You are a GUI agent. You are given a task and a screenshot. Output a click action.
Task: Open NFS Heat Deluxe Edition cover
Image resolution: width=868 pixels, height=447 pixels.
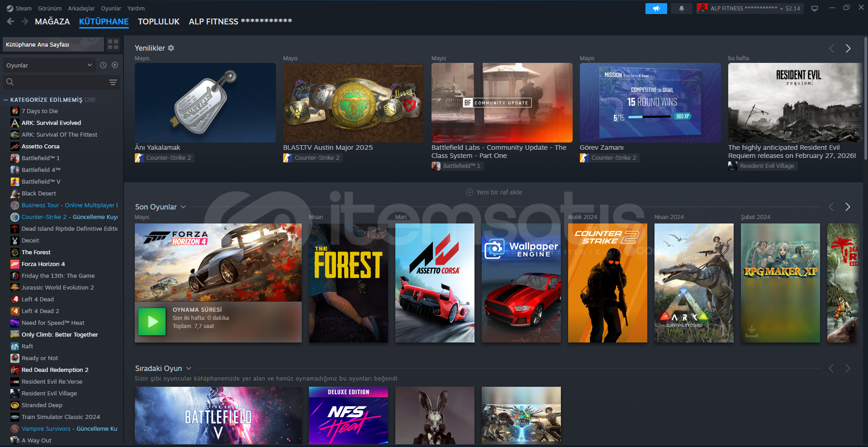click(348, 415)
